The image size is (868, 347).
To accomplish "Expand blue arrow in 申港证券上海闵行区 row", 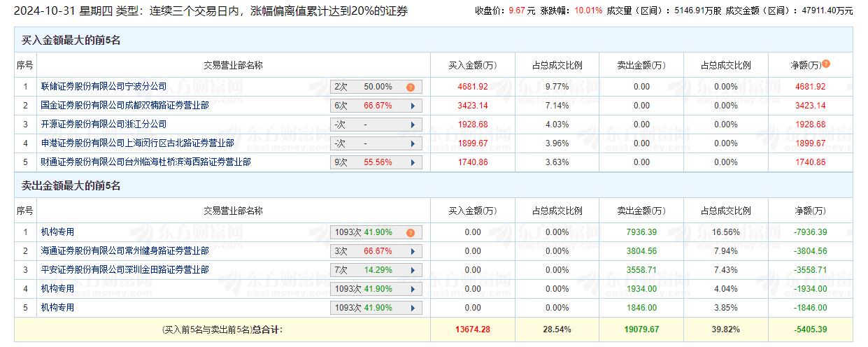I will pyautogui.click(x=413, y=144).
